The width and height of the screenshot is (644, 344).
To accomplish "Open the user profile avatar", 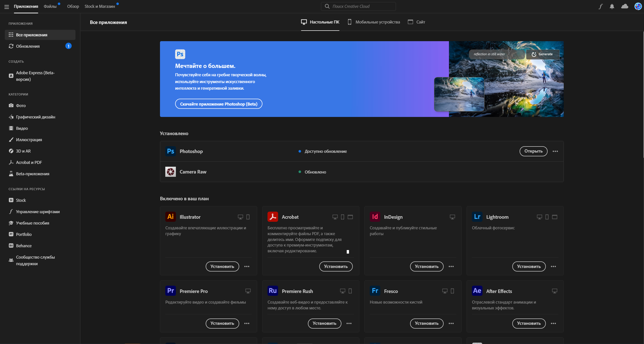I will [x=638, y=6].
